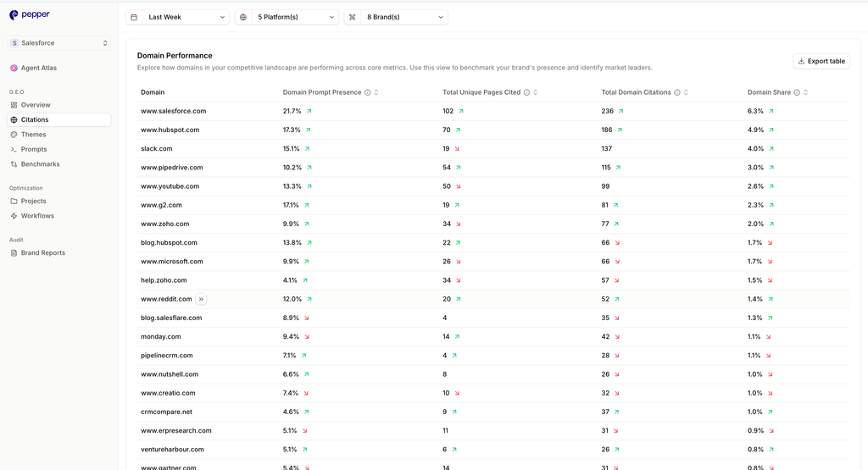This screenshot has height=470, width=868.
Task: Click the Pepper logo
Action: coord(30,15)
